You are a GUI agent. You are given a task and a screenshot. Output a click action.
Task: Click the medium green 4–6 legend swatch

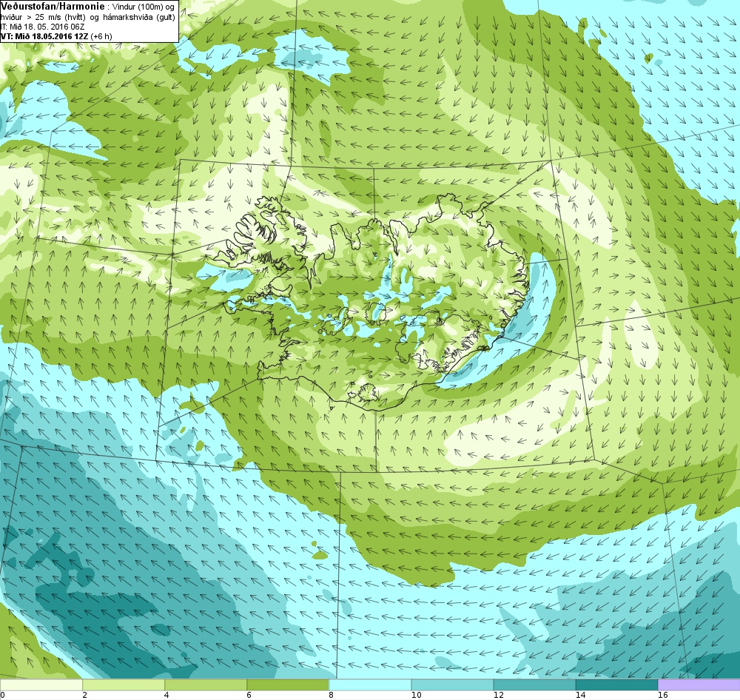pyautogui.click(x=206, y=684)
